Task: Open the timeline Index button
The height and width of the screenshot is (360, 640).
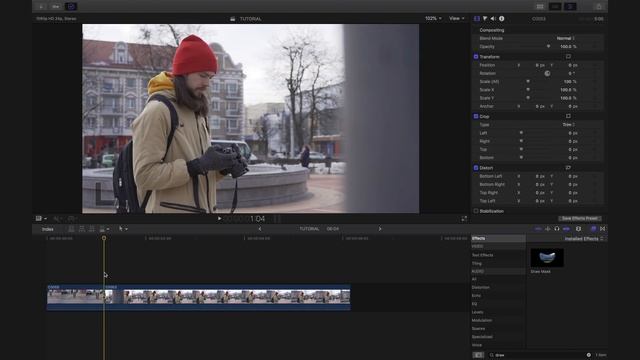Action: tap(48, 229)
